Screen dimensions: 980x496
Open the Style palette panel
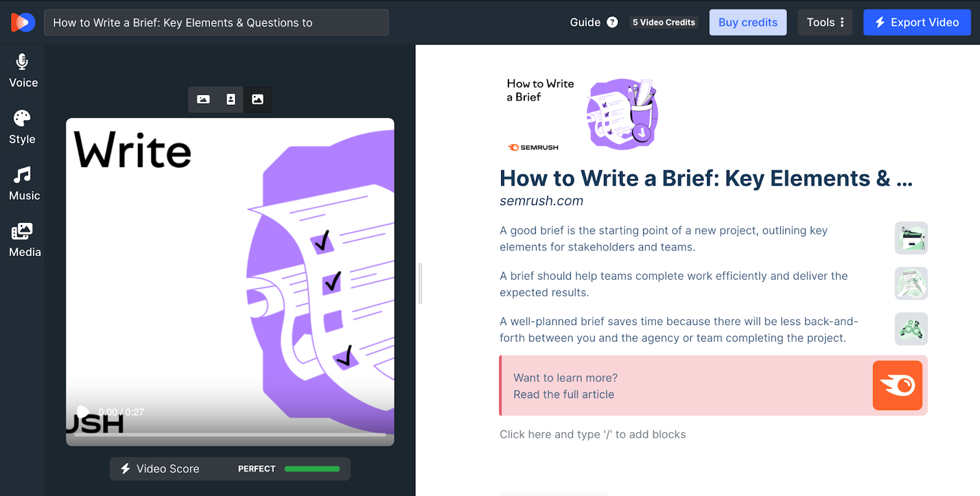(22, 127)
